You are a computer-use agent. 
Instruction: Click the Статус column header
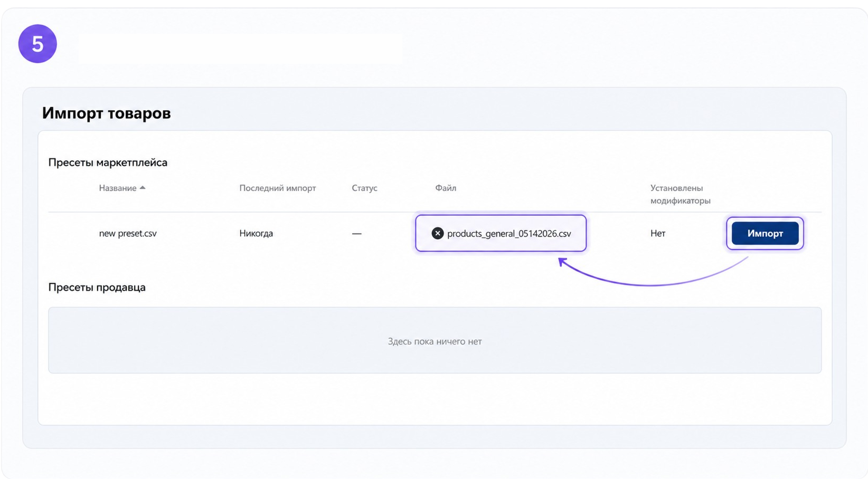(364, 188)
